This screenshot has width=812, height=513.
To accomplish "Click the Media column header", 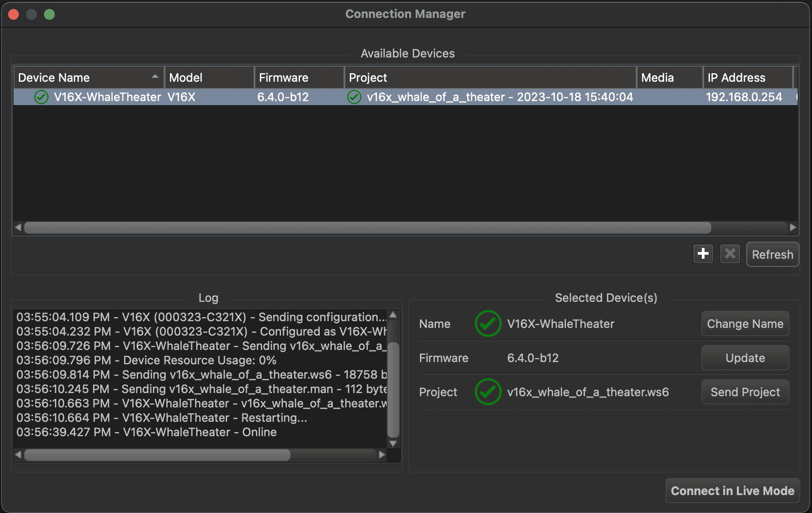I will tap(669, 78).
